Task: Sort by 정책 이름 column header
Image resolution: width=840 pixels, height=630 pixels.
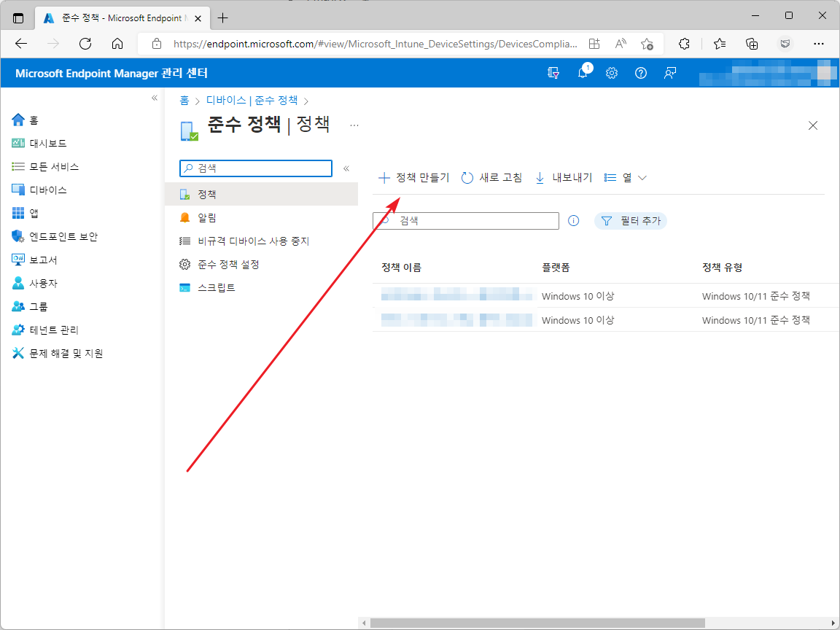Action: [x=401, y=268]
